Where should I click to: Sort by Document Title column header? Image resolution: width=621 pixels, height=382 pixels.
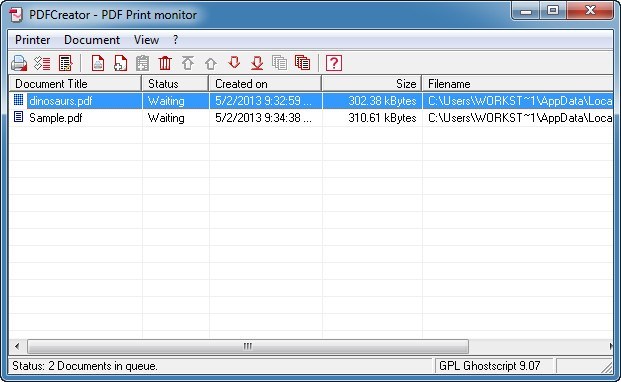tap(75, 84)
